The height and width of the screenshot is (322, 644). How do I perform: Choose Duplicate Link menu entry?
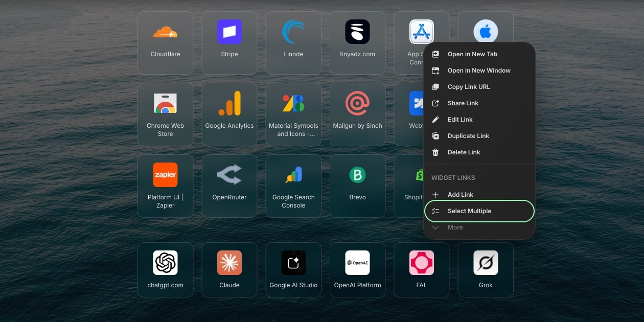point(479,136)
